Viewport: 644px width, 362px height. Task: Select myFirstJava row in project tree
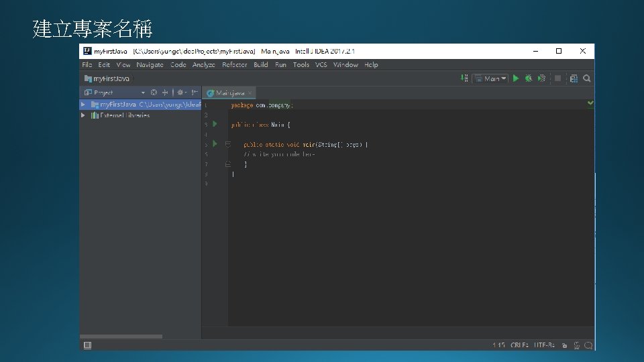(x=140, y=105)
